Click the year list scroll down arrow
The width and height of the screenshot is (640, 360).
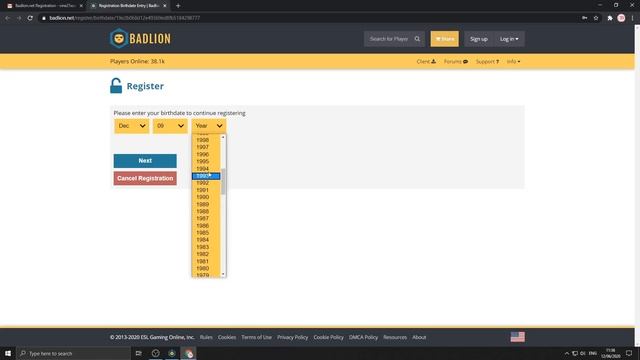223,274
